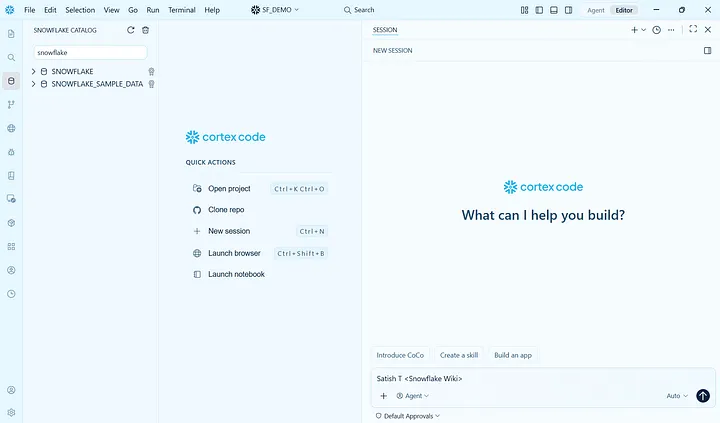Toggle the bottom panel layout icon
This screenshot has width=720, height=423.
click(554, 10)
